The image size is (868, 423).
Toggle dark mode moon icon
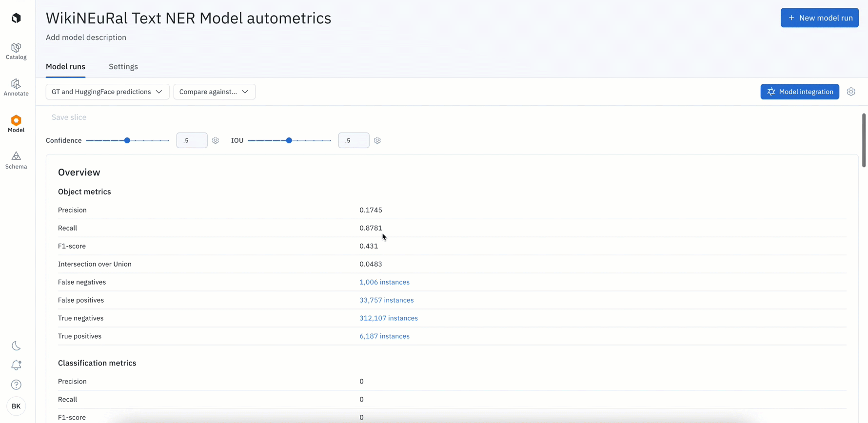tap(16, 346)
